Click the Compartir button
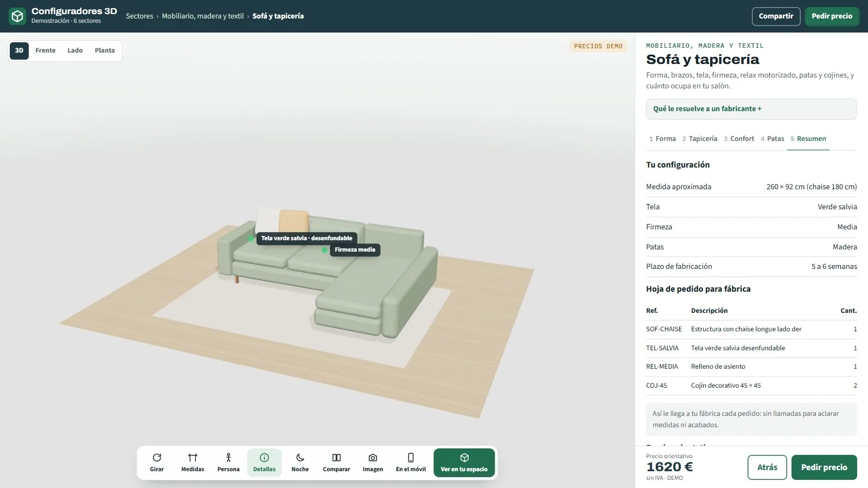The image size is (868, 488). 776,16
